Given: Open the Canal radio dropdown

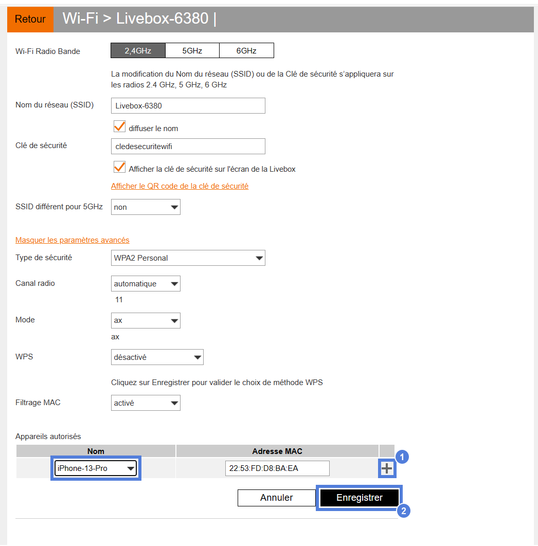Looking at the screenshot, I should [146, 284].
